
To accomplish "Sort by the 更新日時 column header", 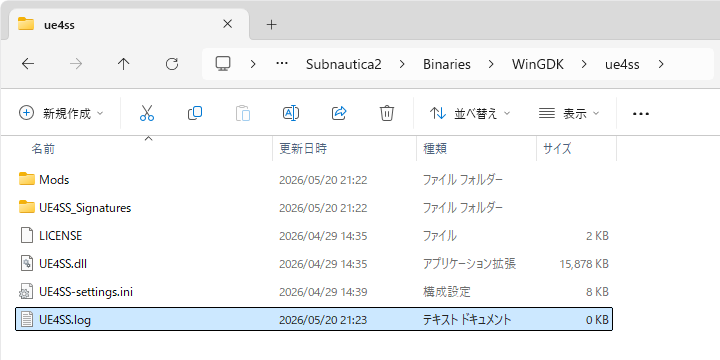I will [303, 149].
